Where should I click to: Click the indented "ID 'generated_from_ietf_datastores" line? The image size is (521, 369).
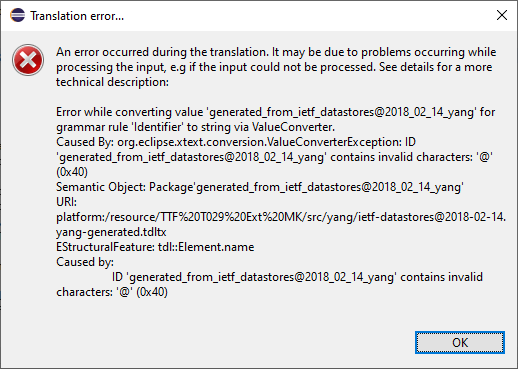coord(297,277)
